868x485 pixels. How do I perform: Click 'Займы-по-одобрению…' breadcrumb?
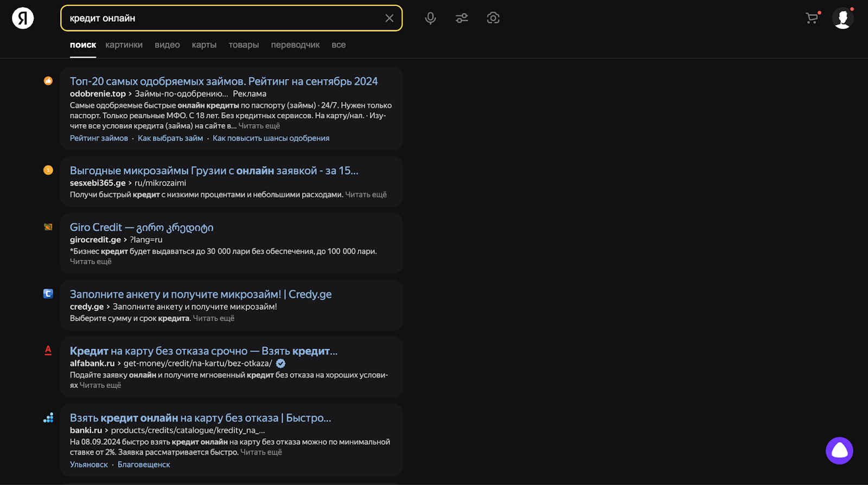click(182, 94)
